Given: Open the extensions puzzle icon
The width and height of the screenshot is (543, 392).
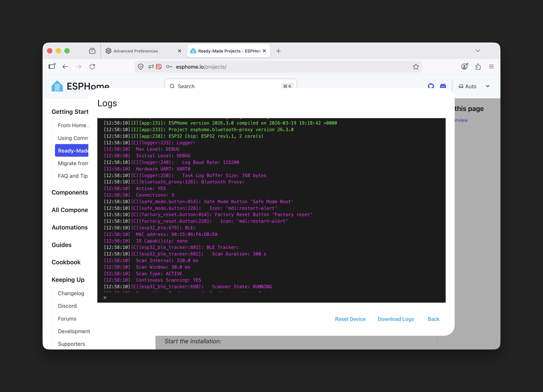Looking at the screenshot, I should 478,66.
